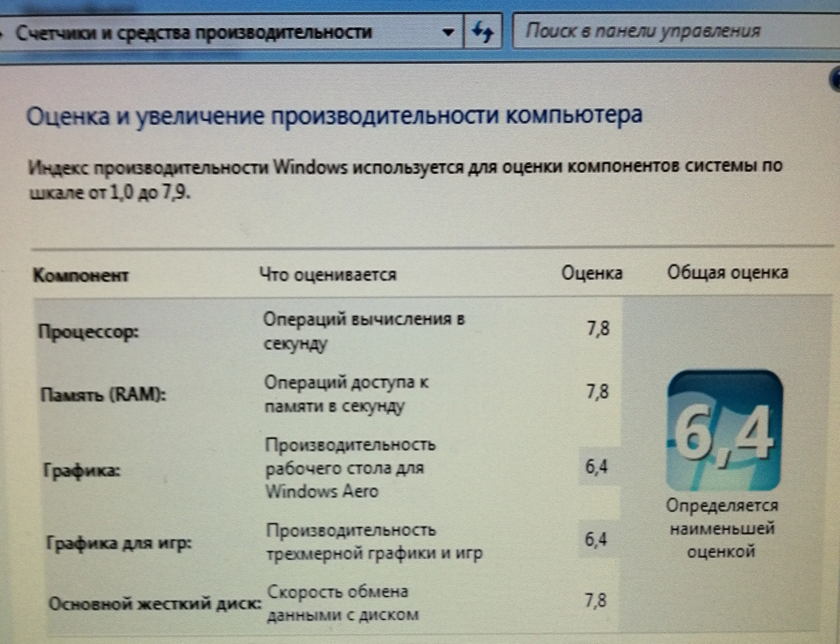Screen dimensions: 840x644
Task: Select the 'Счетчики и средства производительности' breadcrumb
Action: point(194,33)
